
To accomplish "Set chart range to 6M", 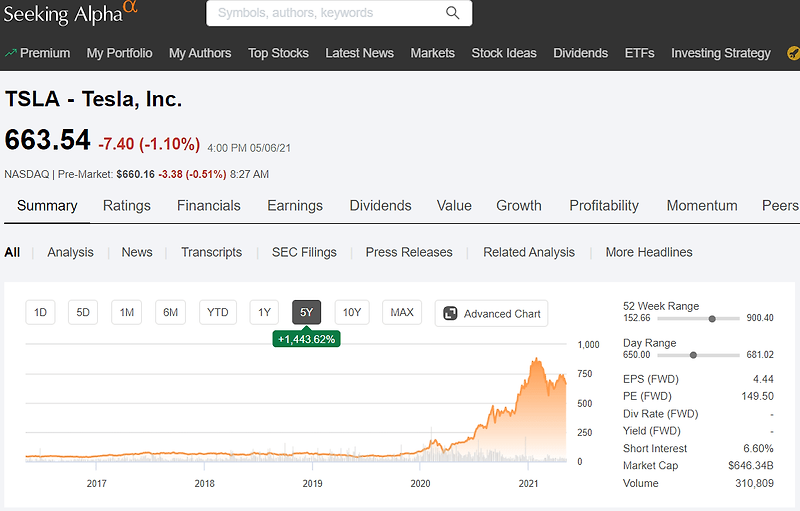I will coord(170,312).
